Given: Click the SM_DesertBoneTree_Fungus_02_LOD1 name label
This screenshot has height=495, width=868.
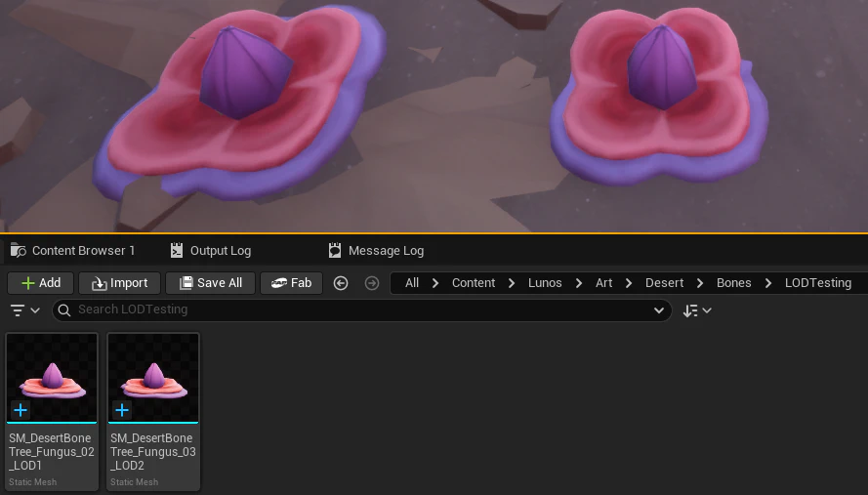Looking at the screenshot, I should click(52, 452).
